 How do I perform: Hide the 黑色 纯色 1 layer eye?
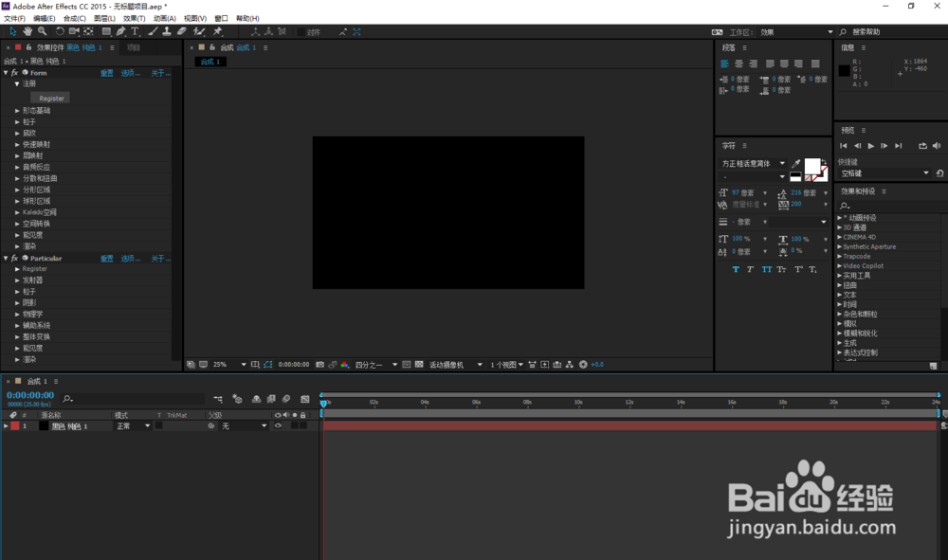(278, 426)
